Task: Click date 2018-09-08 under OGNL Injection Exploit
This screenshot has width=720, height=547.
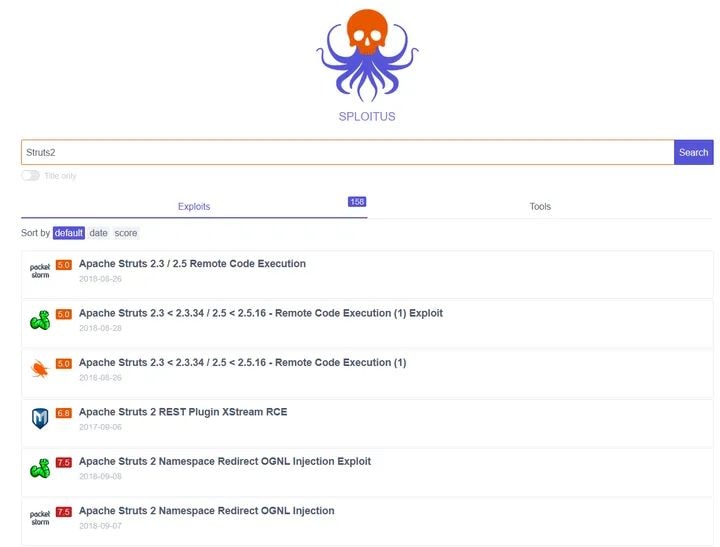Action: (100, 476)
